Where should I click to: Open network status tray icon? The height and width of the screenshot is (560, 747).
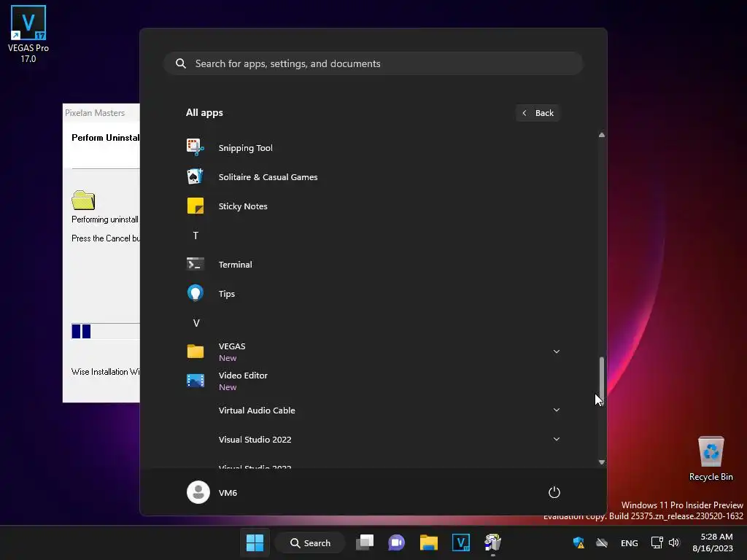pos(657,542)
